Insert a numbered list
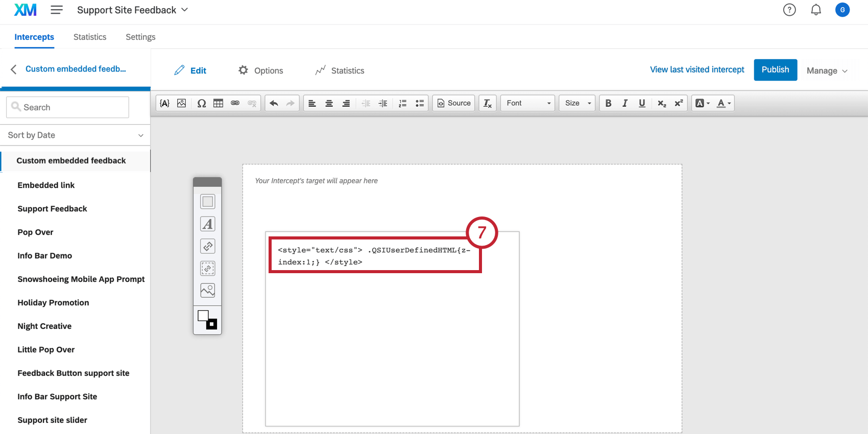 point(402,103)
